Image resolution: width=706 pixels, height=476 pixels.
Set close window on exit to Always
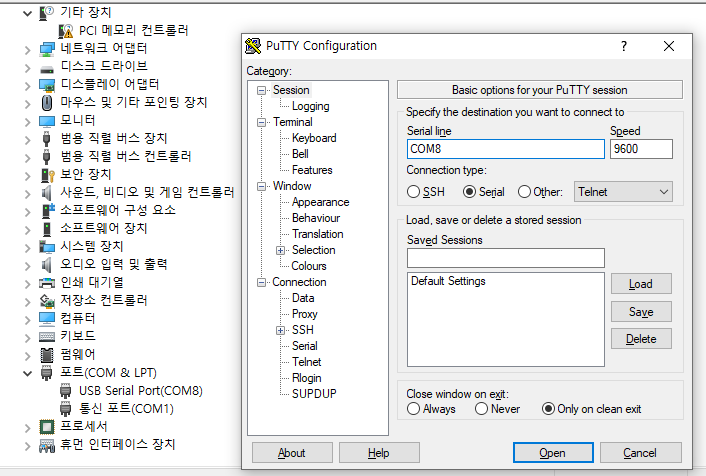[x=413, y=409]
